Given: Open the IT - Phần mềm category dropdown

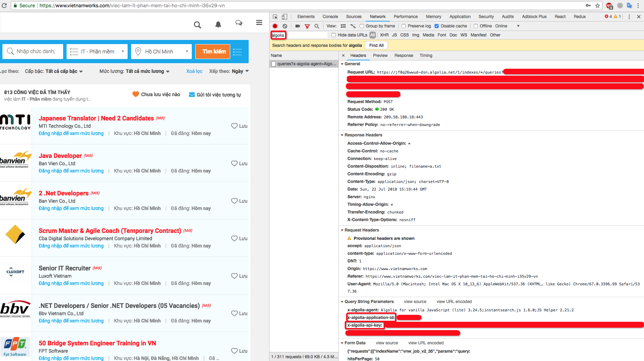Looking at the screenshot, I should [97, 52].
